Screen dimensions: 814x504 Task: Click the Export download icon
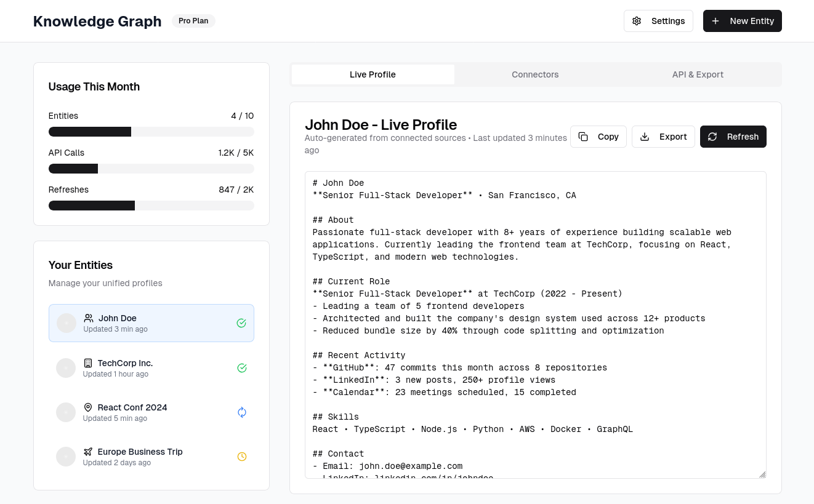click(x=645, y=137)
